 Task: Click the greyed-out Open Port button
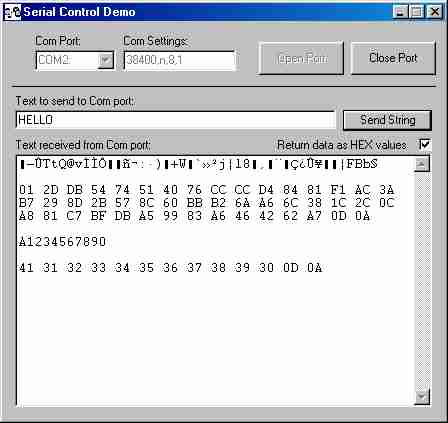(x=301, y=58)
